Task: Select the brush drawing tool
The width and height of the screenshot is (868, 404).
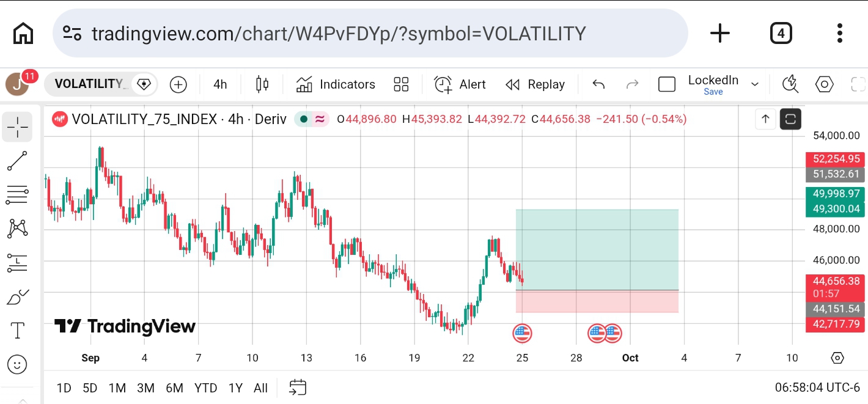Action: point(18,298)
